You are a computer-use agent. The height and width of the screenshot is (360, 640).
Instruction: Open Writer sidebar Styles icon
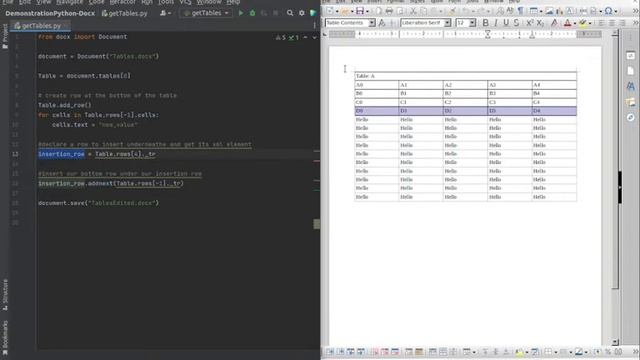click(631, 86)
